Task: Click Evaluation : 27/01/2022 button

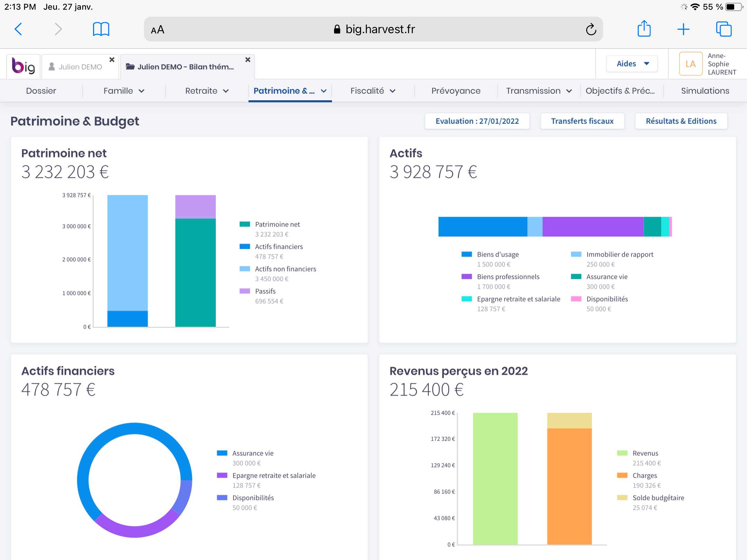Action: [477, 121]
